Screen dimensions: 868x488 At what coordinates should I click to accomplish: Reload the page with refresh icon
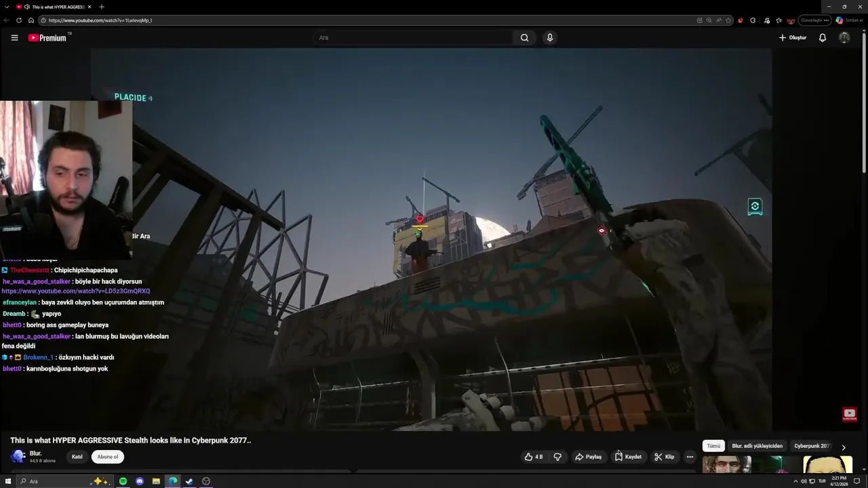click(x=19, y=20)
